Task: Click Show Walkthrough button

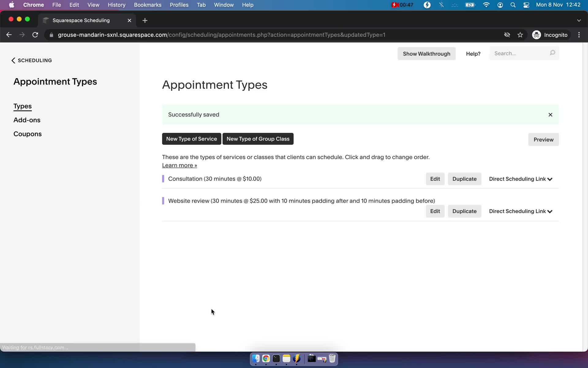Action: pyautogui.click(x=426, y=54)
